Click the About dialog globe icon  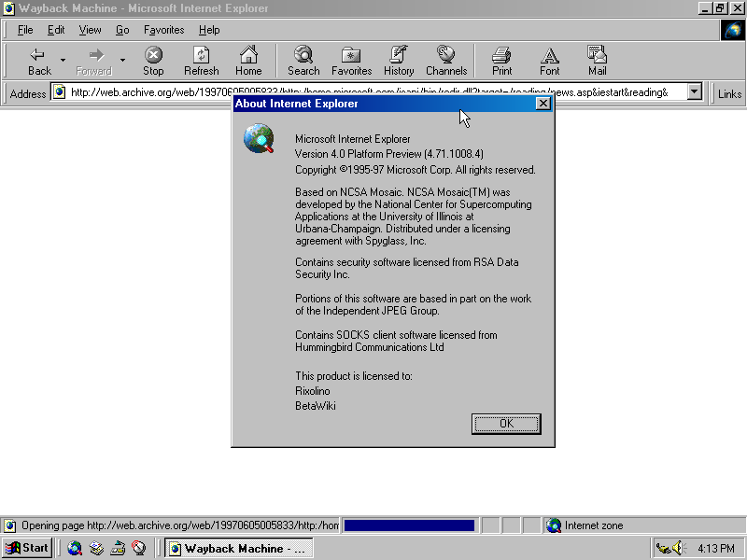pyautogui.click(x=259, y=138)
